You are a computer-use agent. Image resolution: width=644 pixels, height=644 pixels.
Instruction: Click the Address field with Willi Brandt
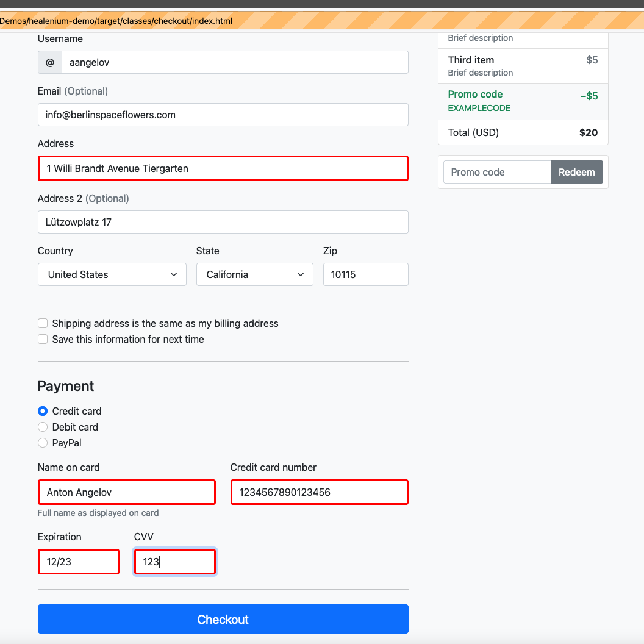(223, 168)
